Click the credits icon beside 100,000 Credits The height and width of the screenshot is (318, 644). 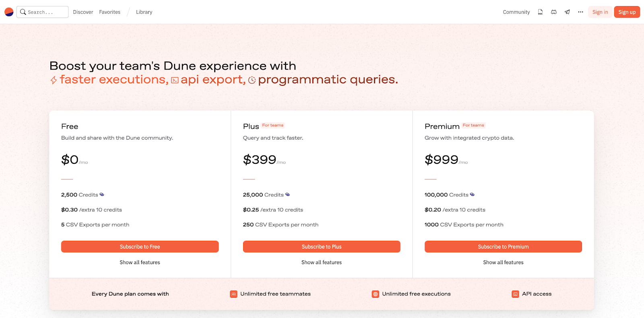[x=472, y=194]
